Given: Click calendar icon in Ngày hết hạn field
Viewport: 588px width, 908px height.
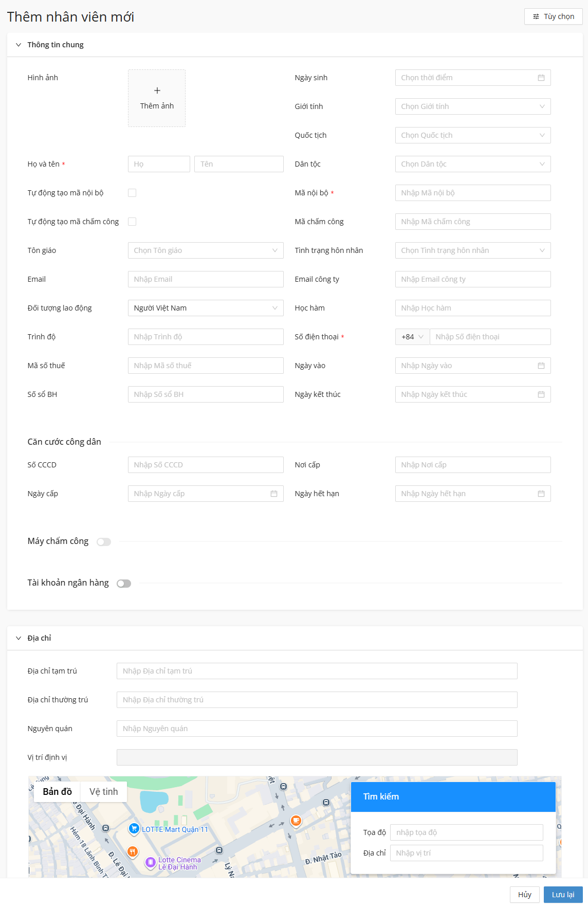Looking at the screenshot, I should [541, 494].
